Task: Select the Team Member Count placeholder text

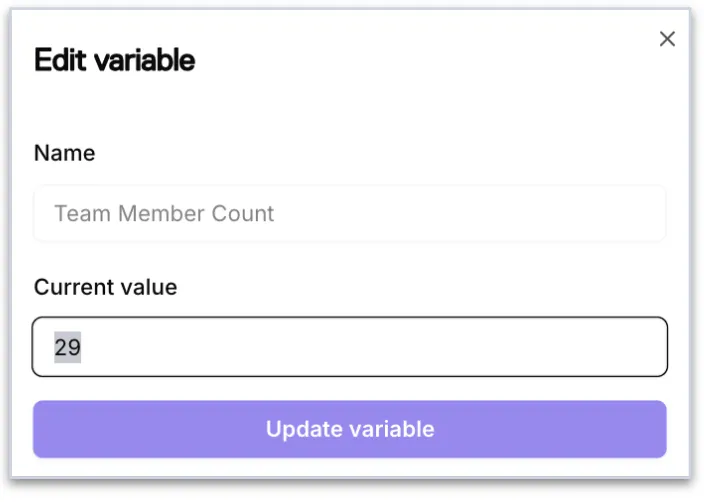Action: click(164, 213)
